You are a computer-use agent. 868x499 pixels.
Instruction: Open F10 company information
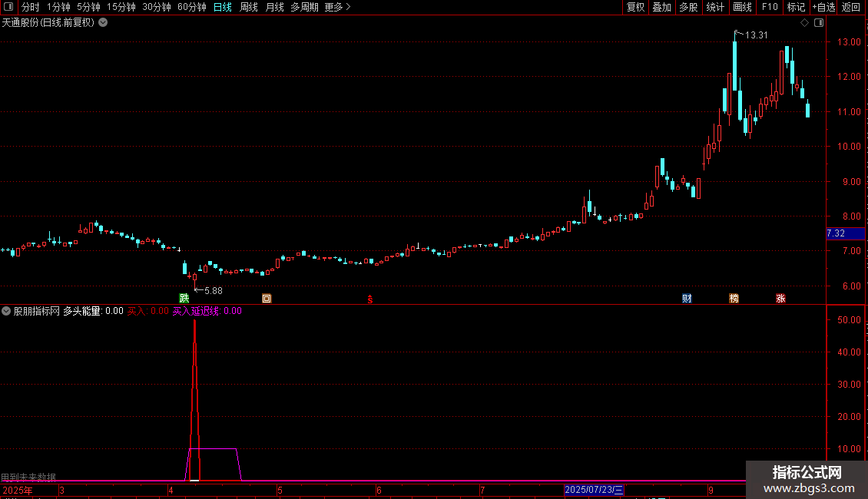tap(770, 7)
